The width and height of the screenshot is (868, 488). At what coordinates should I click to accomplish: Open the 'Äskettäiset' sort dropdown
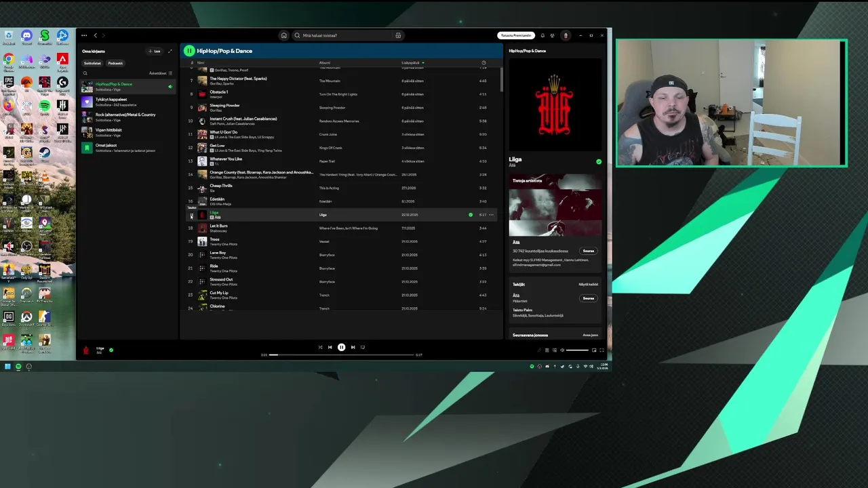click(161, 73)
